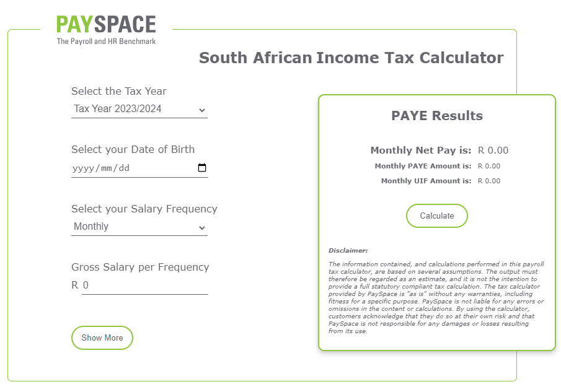561x392 pixels.
Task: Click the "Select your Date of Birth" label
Action: 133,149
